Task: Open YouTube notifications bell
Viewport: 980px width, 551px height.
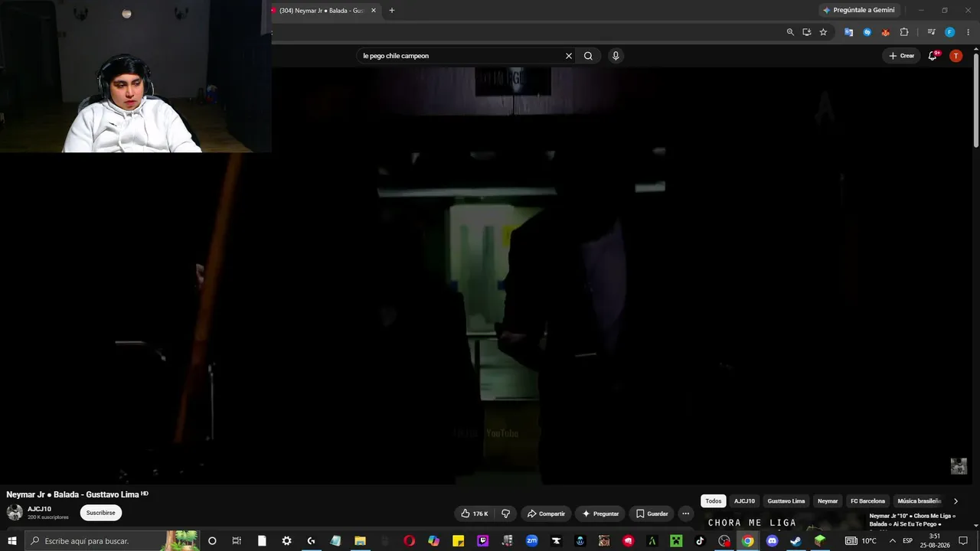Action: 933,56
